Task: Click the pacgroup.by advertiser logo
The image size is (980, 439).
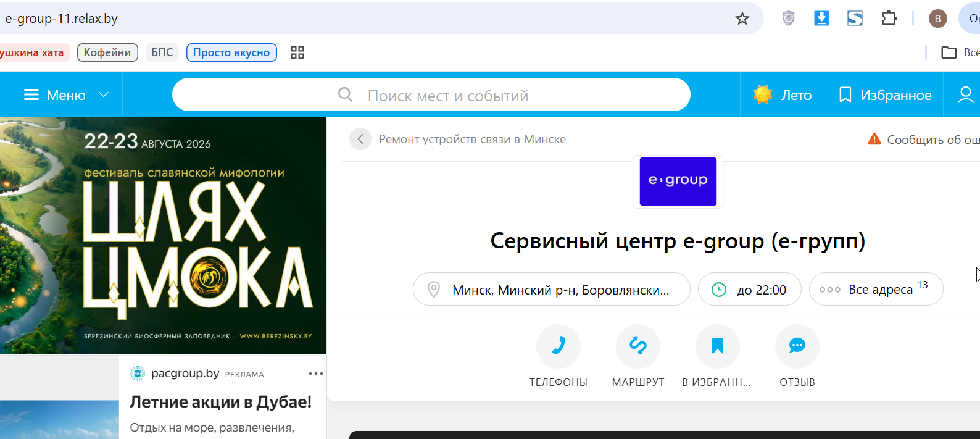Action: (x=138, y=374)
